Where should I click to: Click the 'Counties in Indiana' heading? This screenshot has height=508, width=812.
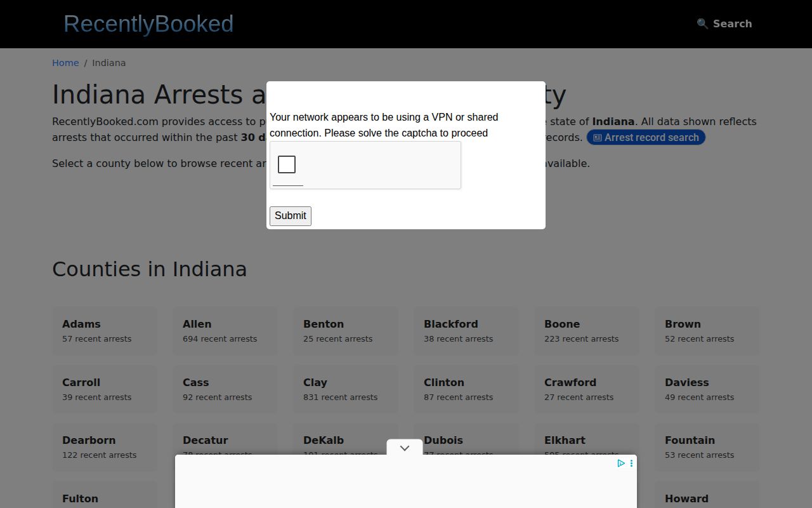(x=150, y=269)
